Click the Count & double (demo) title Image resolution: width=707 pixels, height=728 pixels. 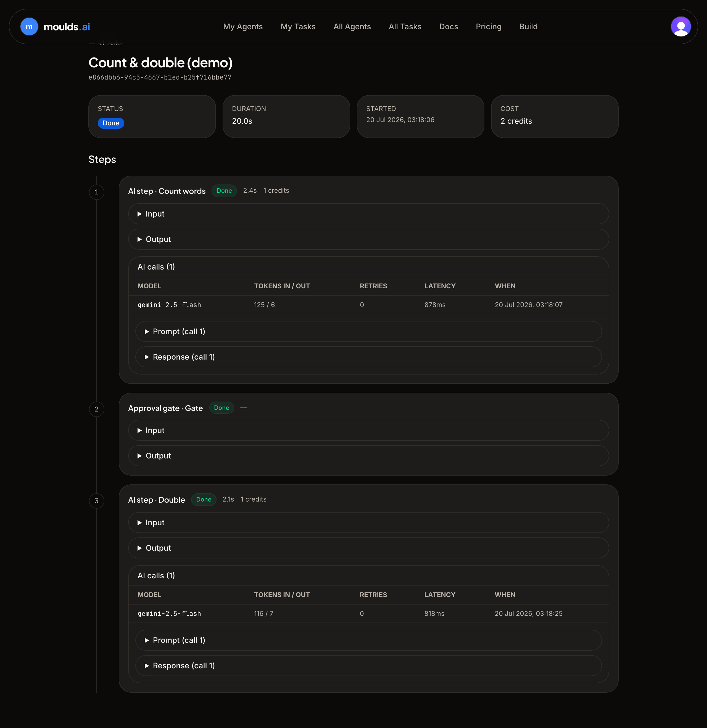(x=160, y=63)
